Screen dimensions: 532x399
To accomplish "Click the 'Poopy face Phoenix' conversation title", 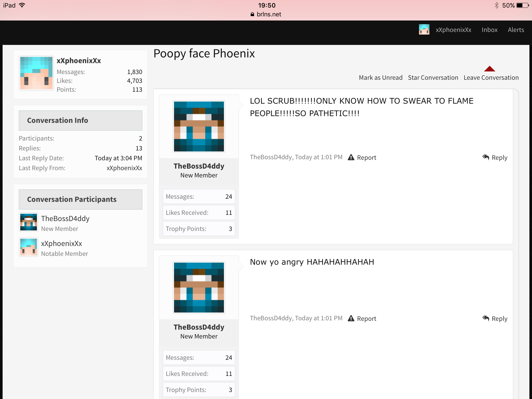I will (x=204, y=54).
